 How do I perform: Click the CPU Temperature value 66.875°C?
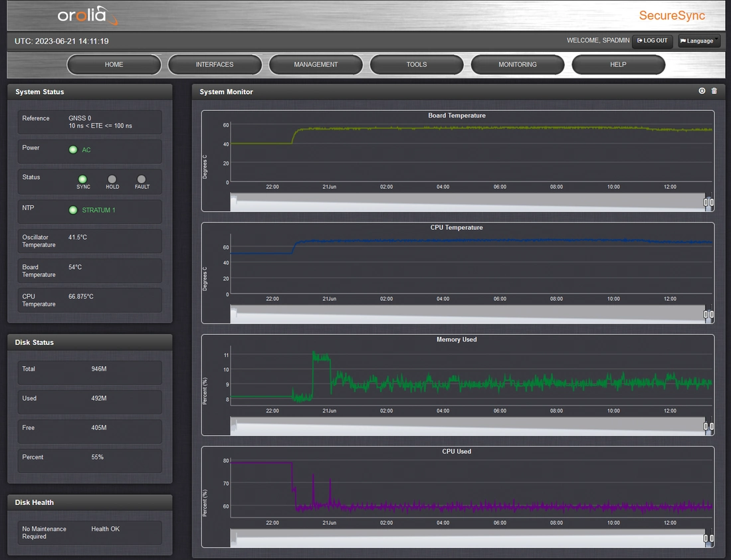(80, 296)
